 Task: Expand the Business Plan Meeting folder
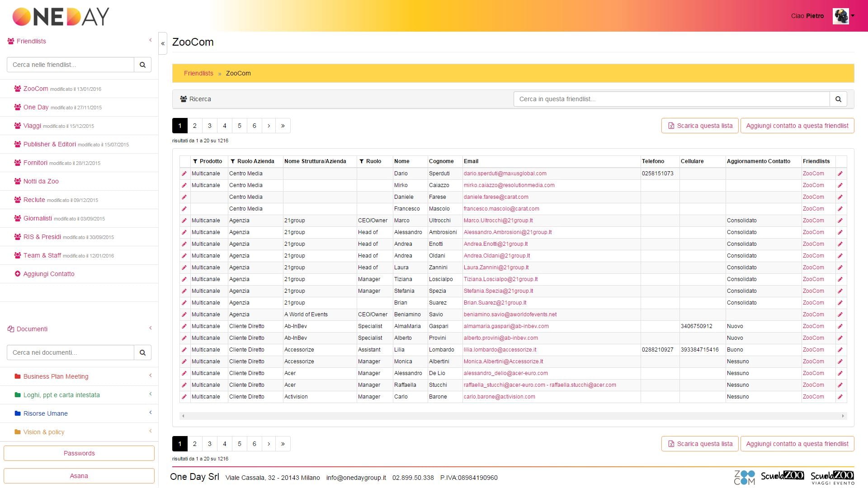pyautogui.click(x=151, y=375)
